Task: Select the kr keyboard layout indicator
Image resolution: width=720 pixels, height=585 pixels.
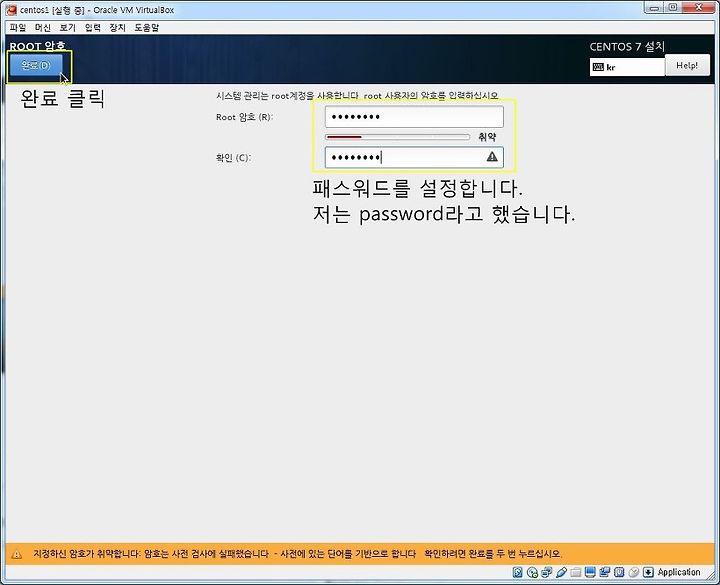Action: [627, 67]
